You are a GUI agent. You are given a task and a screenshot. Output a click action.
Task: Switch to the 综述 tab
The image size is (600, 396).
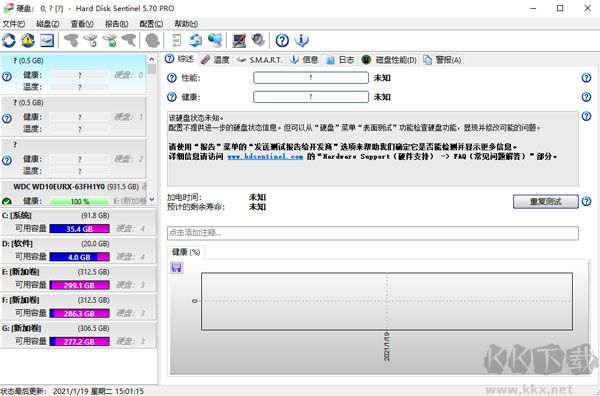tap(180, 59)
